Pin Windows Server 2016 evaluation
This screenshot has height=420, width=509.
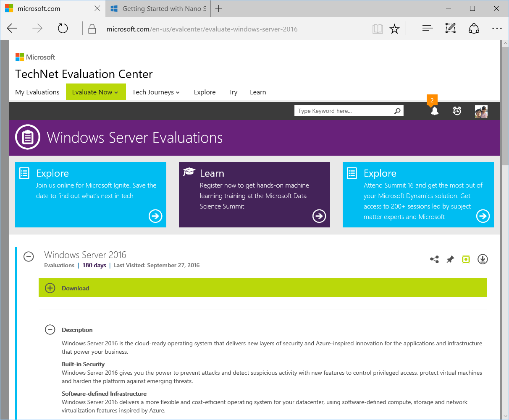tap(450, 259)
